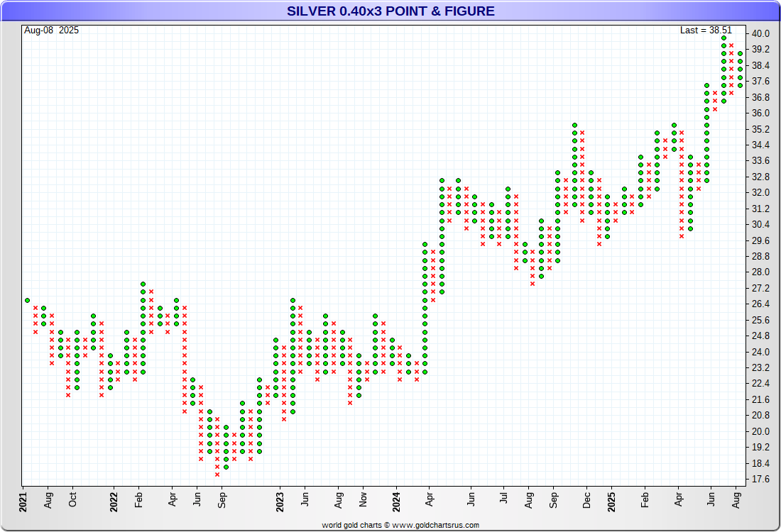The width and height of the screenshot is (781, 532).
Task: Click the 20.0 price axis label
Action: [x=760, y=431]
